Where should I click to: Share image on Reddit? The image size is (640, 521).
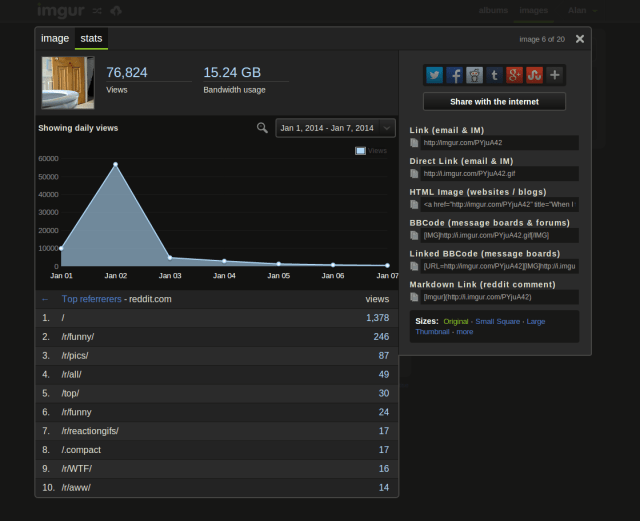[474, 75]
